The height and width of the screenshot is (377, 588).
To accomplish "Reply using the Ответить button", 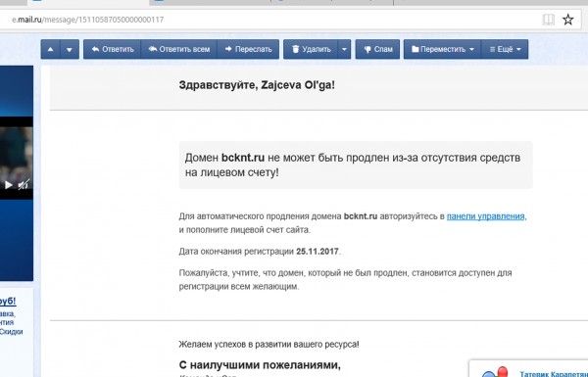I will pos(112,49).
